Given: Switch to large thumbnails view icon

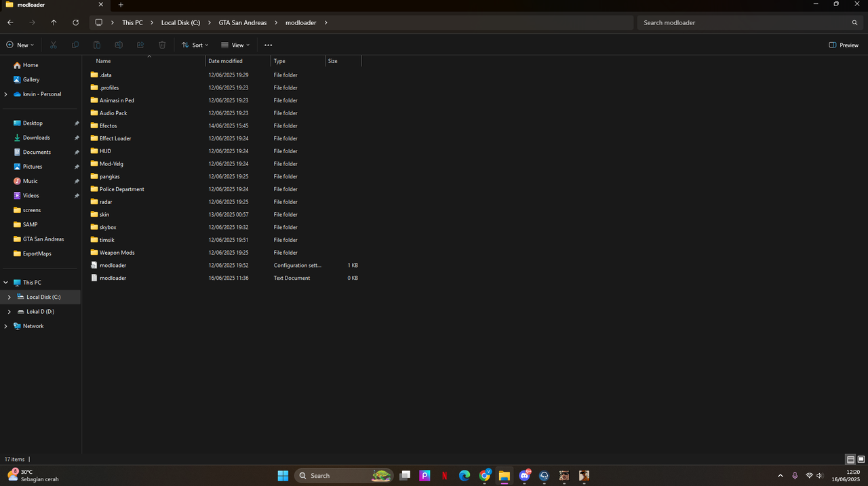Looking at the screenshot, I should [861, 460].
